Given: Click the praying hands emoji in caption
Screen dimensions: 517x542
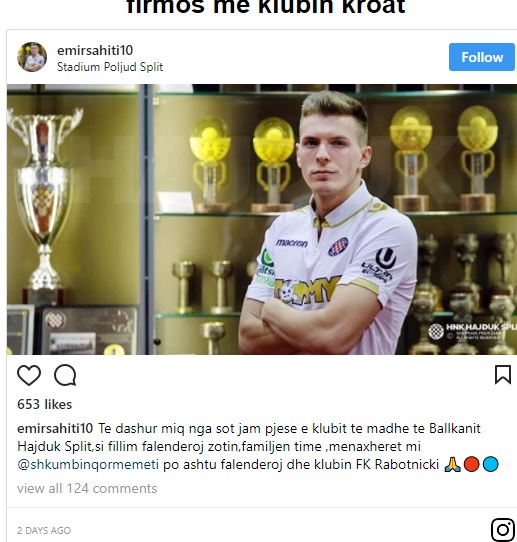Looking at the screenshot, I should pyautogui.click(x=452, y=465).
